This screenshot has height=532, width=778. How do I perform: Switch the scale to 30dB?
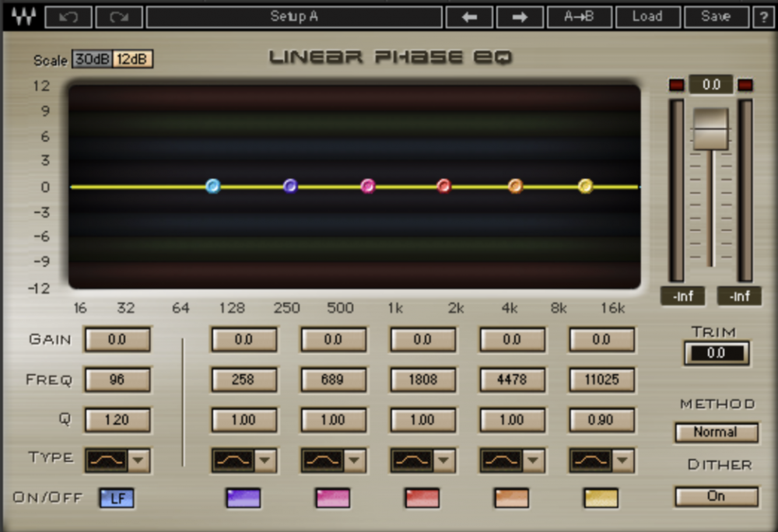[x=92, y=59]
